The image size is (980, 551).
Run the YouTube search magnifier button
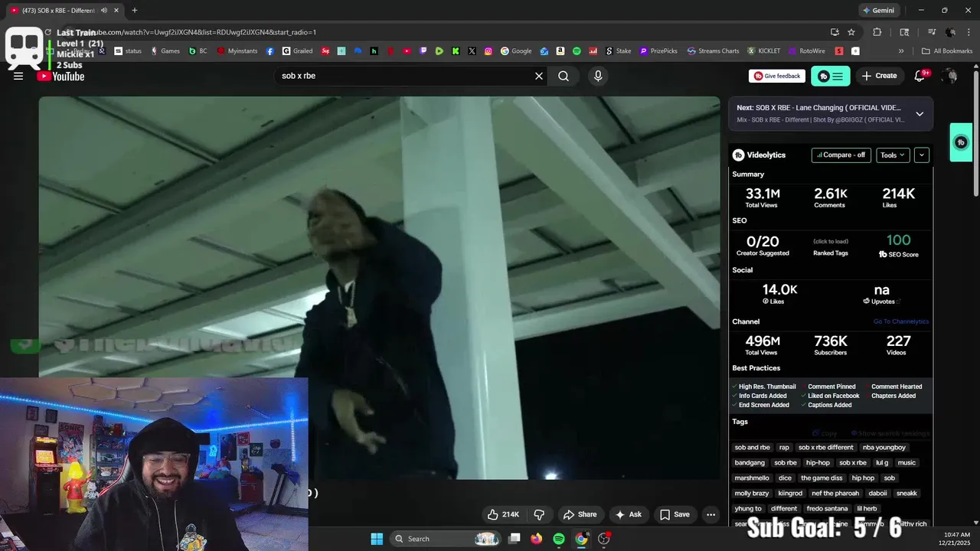563,76
